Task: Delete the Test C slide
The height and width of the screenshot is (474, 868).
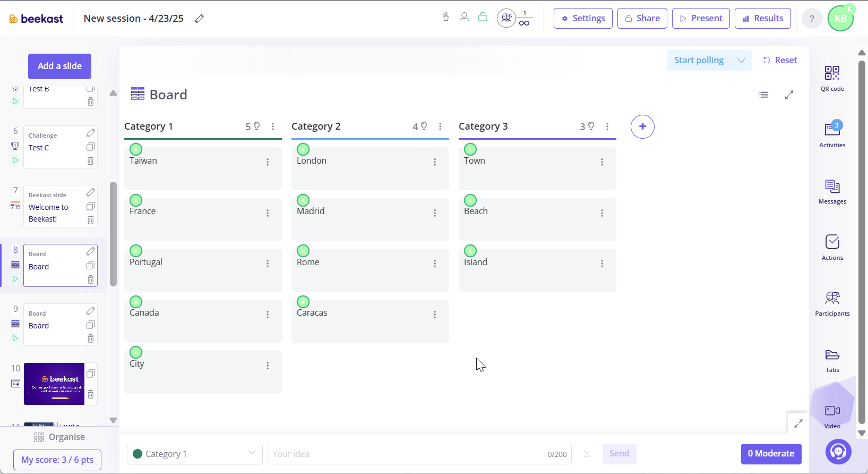Action: [x=91, y=161]
